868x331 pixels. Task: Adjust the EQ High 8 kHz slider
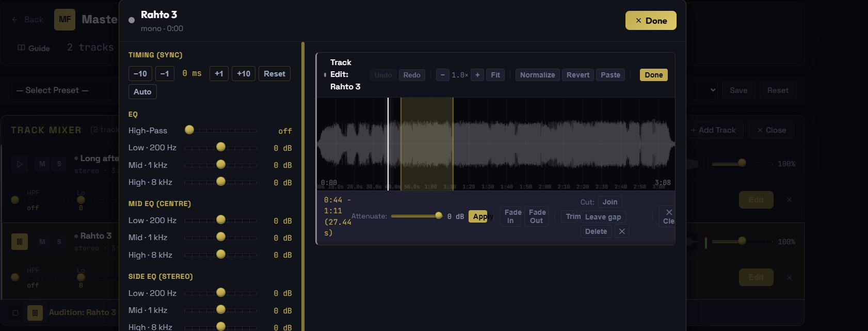pos(221,182)
